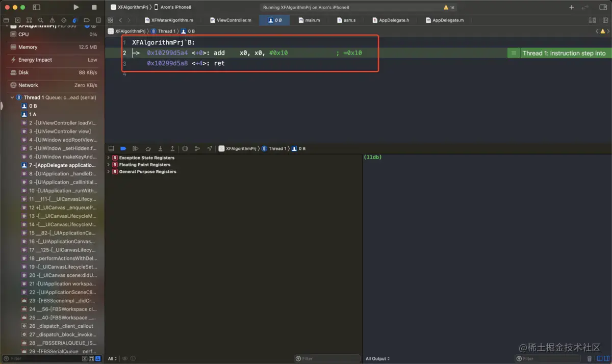Viewport: 612px width, 364px height.
Task: Toggle the inspector panel on right
Action: [604, 8]
